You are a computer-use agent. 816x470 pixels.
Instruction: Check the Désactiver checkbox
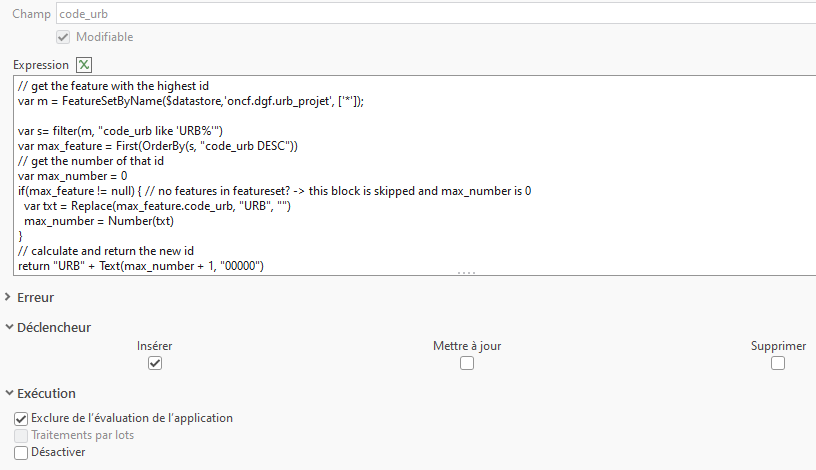tap(22, 452)
